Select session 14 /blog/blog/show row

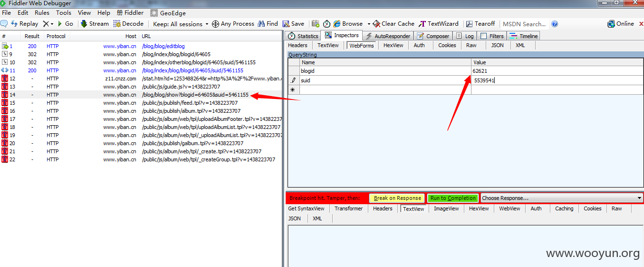[141, 95]
